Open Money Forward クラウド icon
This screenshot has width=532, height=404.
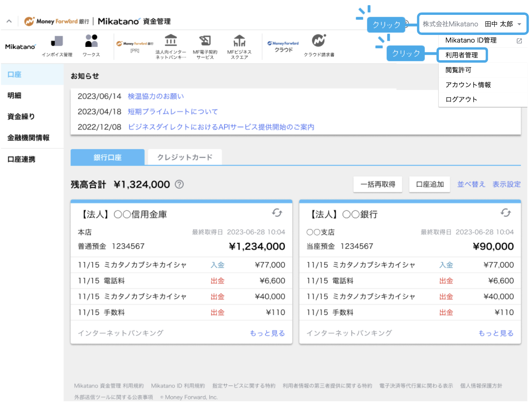pos(283,46)
